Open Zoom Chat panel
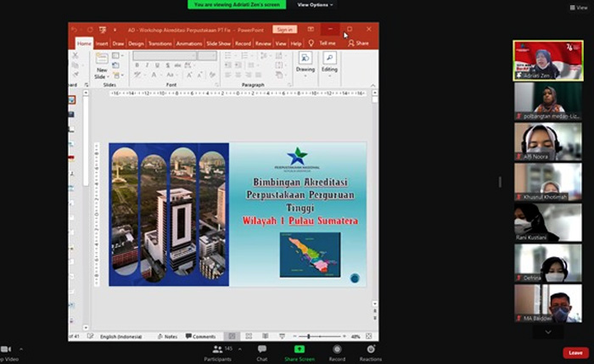 click(x=261, y=353)
